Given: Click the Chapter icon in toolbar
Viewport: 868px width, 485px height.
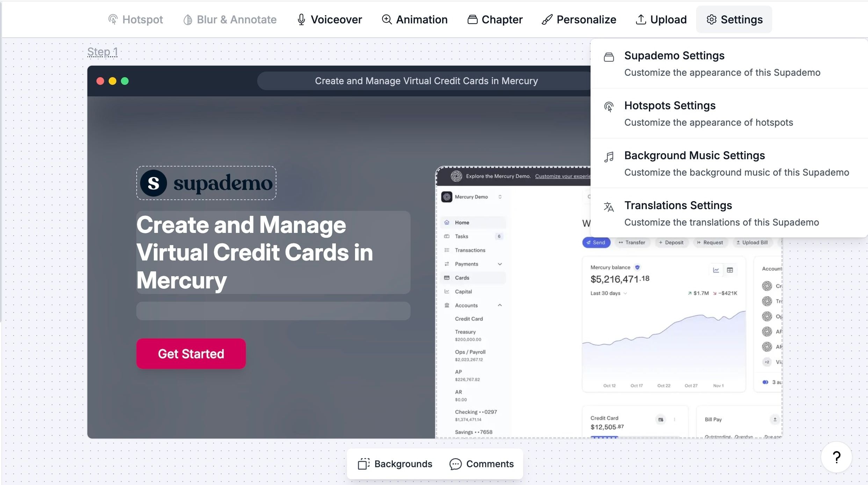Looking at the screenshot, I should (x=472, y=20).
